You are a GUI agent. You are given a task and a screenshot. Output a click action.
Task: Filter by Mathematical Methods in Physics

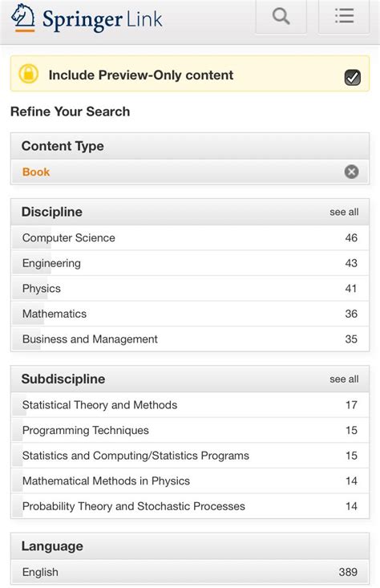(x=190, y=481)
